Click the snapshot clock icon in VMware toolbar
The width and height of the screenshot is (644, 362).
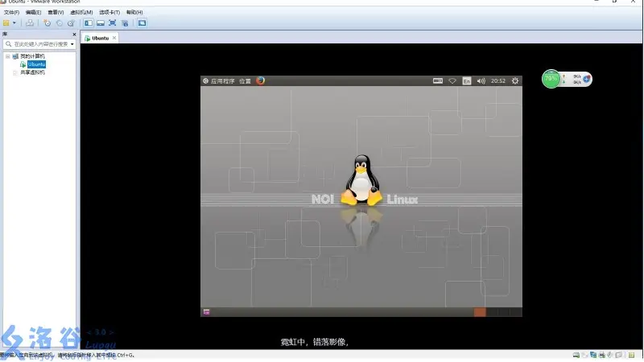pos(47,23)
